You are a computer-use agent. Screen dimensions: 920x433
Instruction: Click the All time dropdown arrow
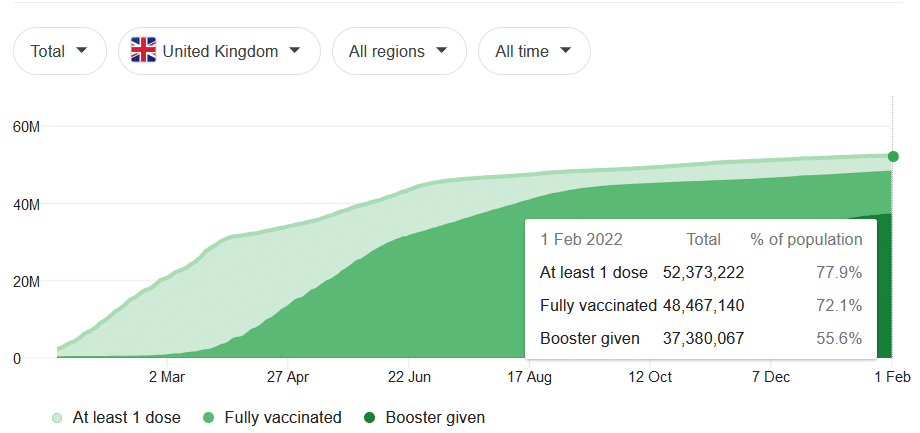coord(566,51)
